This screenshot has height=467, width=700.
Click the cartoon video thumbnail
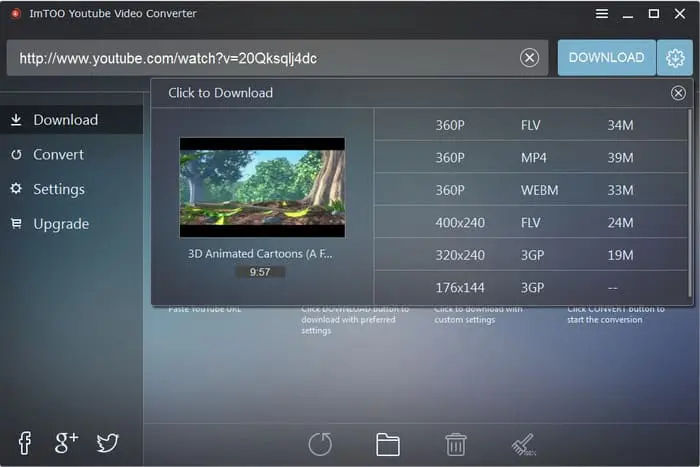pos(262,187)
